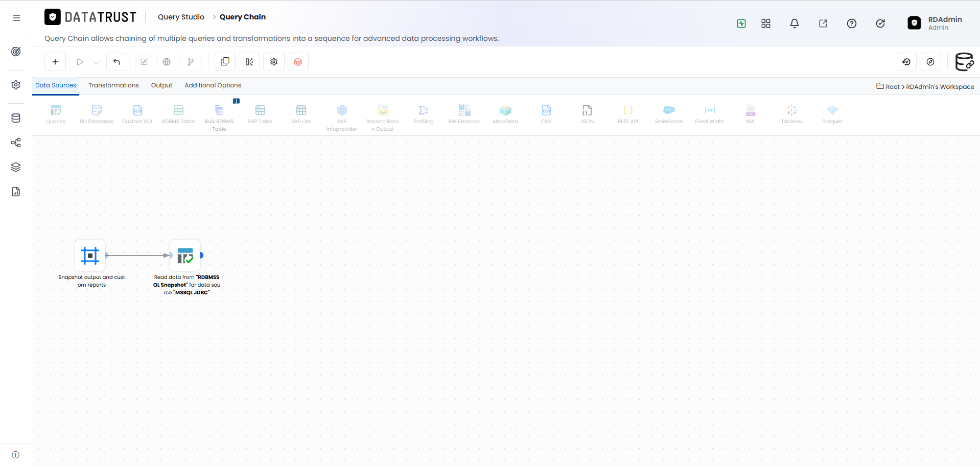Select the MetaData data source
980x466 pixels.
point(505,114)
